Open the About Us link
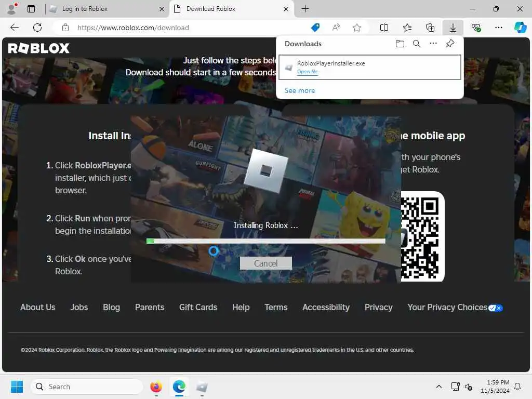Image resolution: width=532 pixels, height=399 pixels. pos(37,308)
